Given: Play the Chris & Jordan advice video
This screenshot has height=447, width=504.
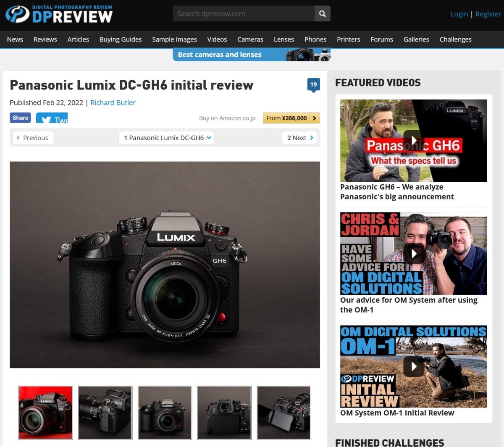Looking at the screenshot, I should (x=413, y=254).
